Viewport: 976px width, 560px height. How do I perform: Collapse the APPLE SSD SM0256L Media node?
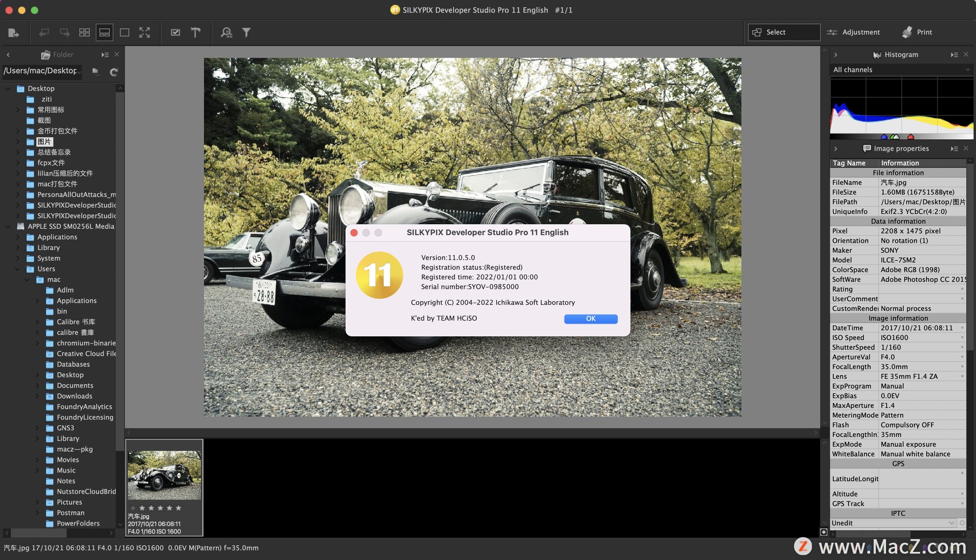[8, 226]
